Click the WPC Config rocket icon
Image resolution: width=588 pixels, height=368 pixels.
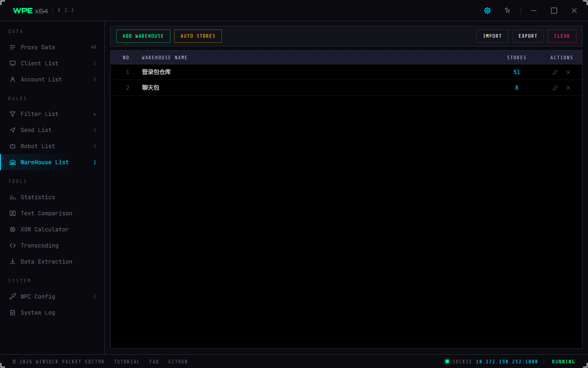click(x=12, y=297)
